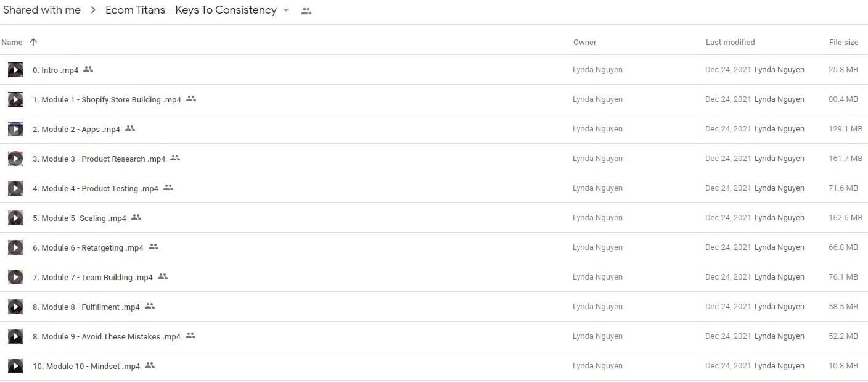This screenshot has height=382, width=868.
Task: Click the shared people icon next to 0. Intro .mp4
Action: point(88,69)
